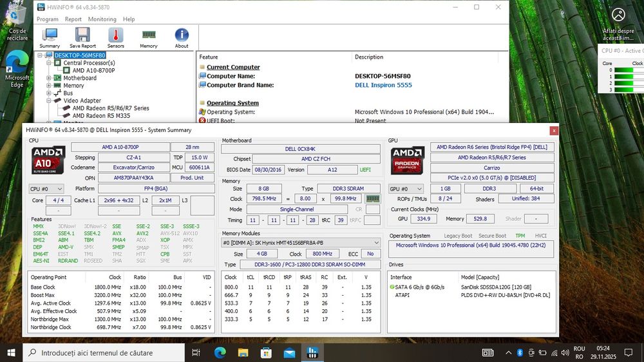The height and width of the screenshot is (362, 644).
Task: Click the Core 0 usage bar
Action: point(629,70)
